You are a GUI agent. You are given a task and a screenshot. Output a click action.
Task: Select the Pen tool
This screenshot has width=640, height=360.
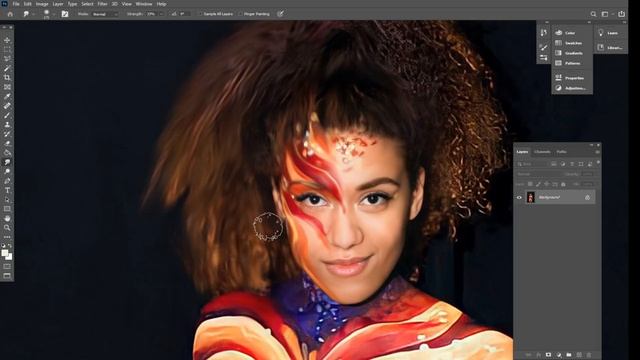[x=7, y=181]
